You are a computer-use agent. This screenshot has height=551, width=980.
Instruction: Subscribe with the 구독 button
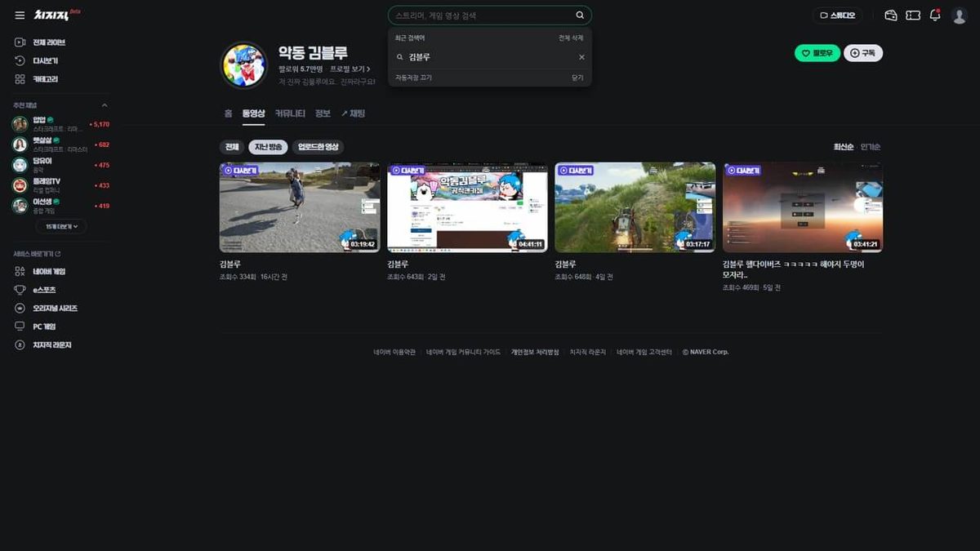[863, 53]
